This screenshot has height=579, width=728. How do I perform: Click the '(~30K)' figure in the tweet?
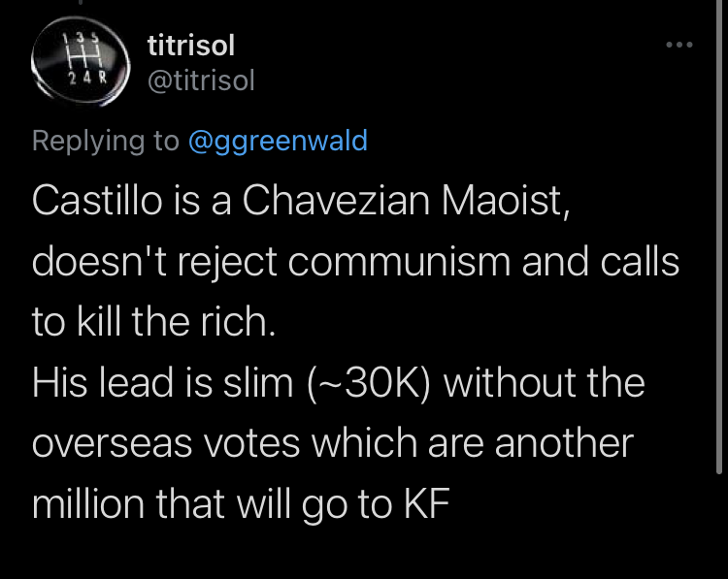[x=370, y=383]
